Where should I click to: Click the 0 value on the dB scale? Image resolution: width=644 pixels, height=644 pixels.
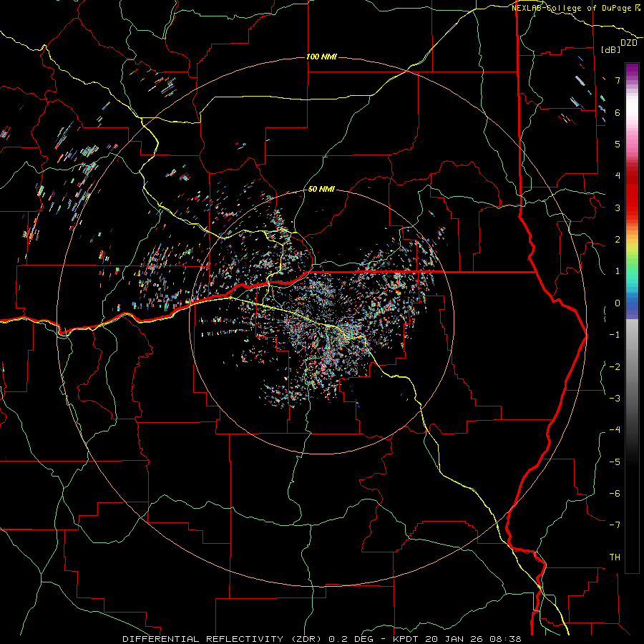click(618, 303)
